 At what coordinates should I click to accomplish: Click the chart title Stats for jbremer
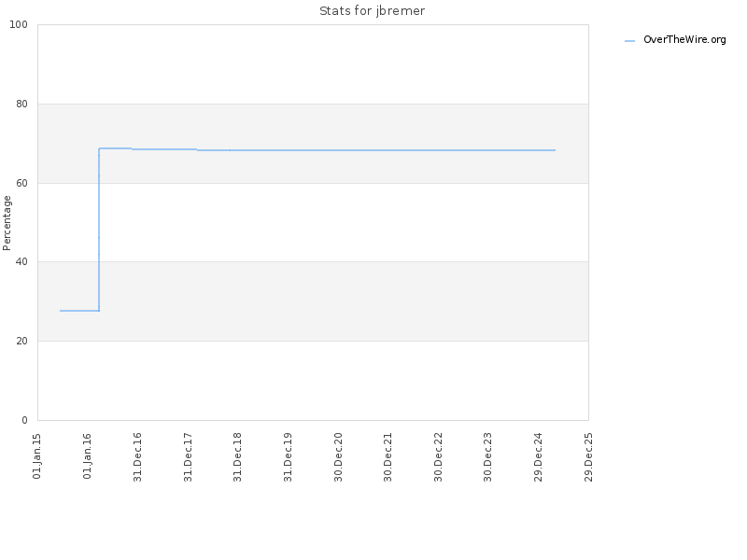(372, 11)
